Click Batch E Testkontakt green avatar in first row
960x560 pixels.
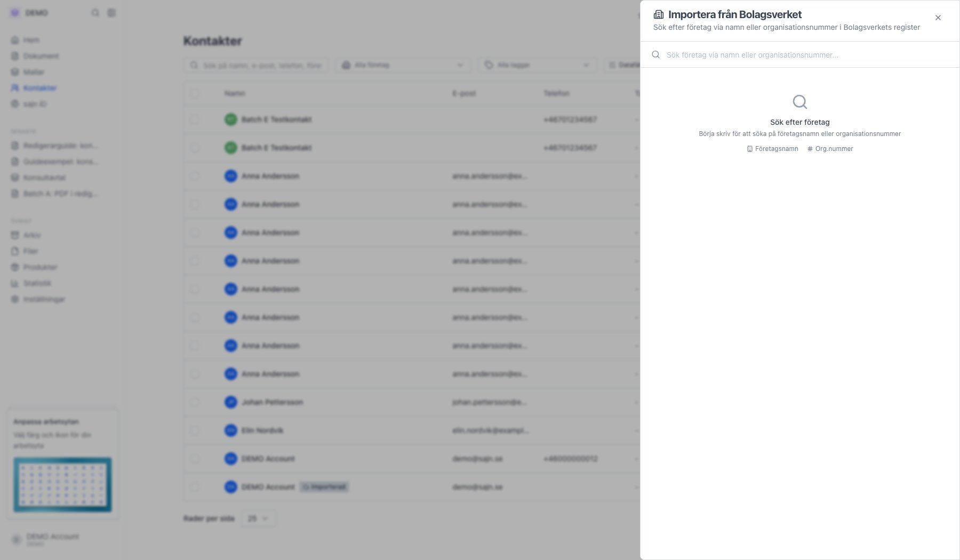pos(230,119)
